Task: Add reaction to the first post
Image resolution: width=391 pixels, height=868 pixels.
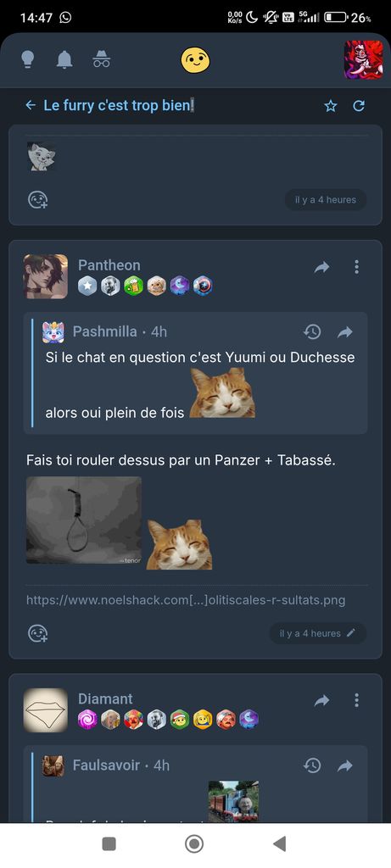Action: [38, 199]
